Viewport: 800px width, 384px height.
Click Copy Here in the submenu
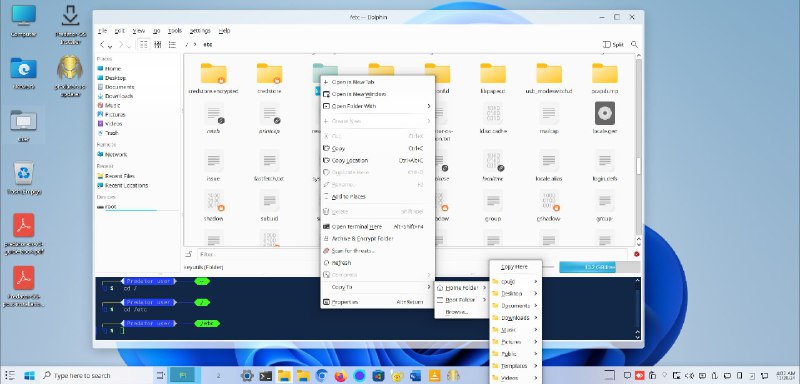point(514,267)
